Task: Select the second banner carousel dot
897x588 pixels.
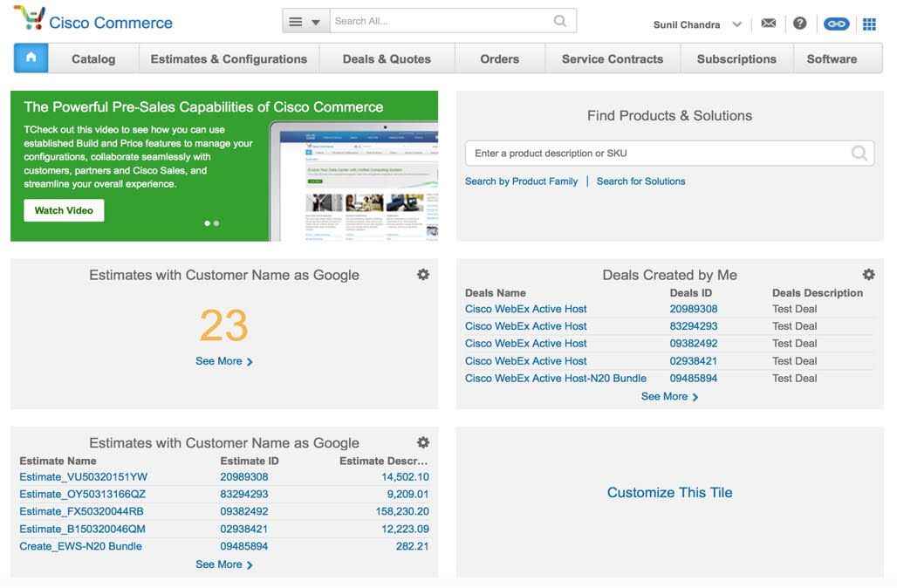Action: (x=216, y=223)
